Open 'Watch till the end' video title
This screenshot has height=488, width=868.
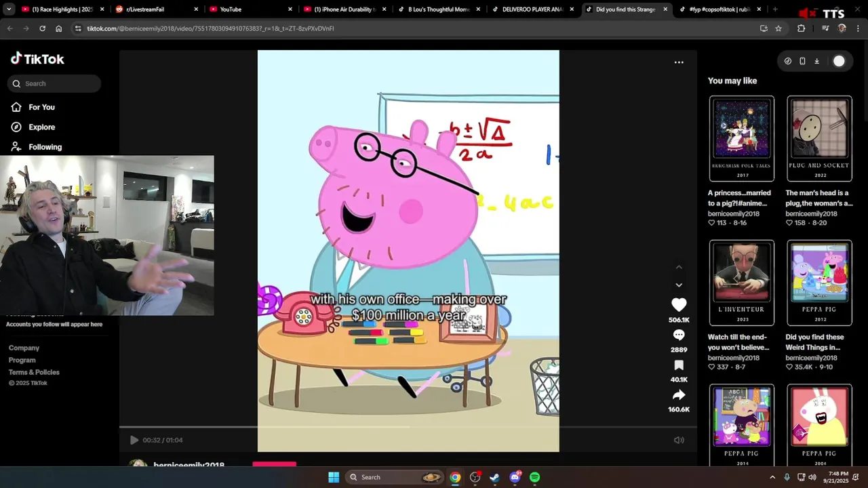738,342
